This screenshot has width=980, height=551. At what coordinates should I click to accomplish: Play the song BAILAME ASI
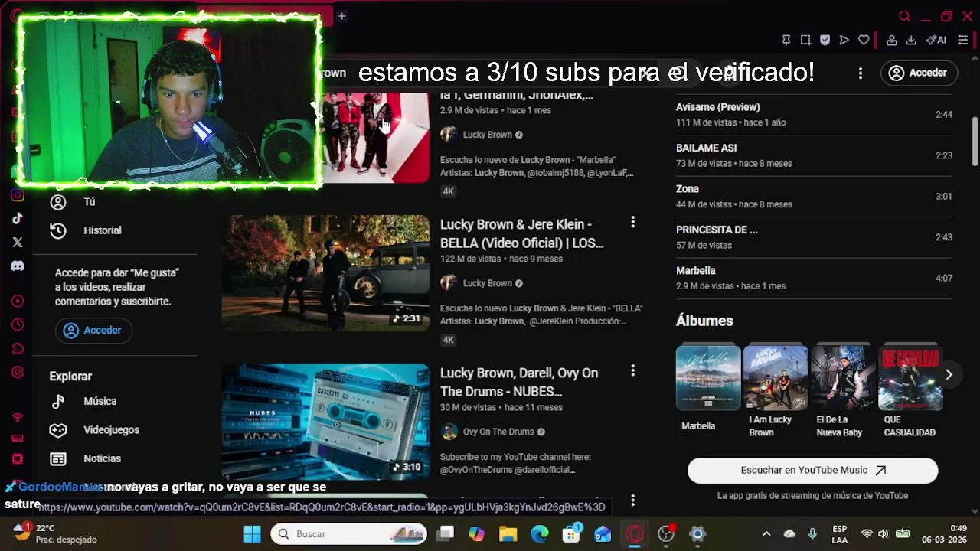click(x=814, y=155)
